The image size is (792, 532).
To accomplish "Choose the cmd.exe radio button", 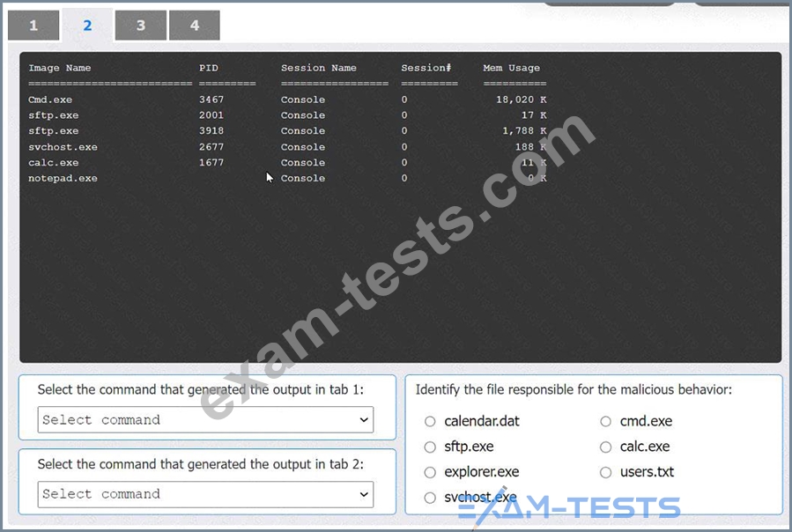I will tap(605, 422).
